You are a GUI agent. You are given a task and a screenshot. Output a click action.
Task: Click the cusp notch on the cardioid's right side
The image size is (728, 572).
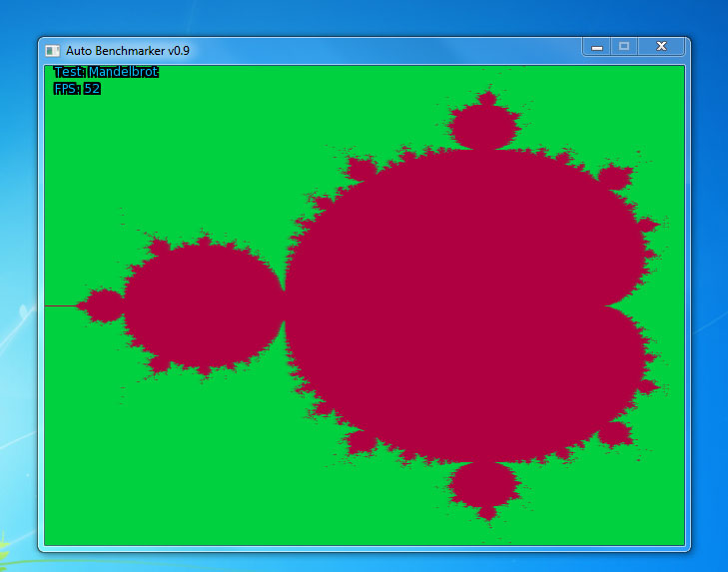click(601, 305)
